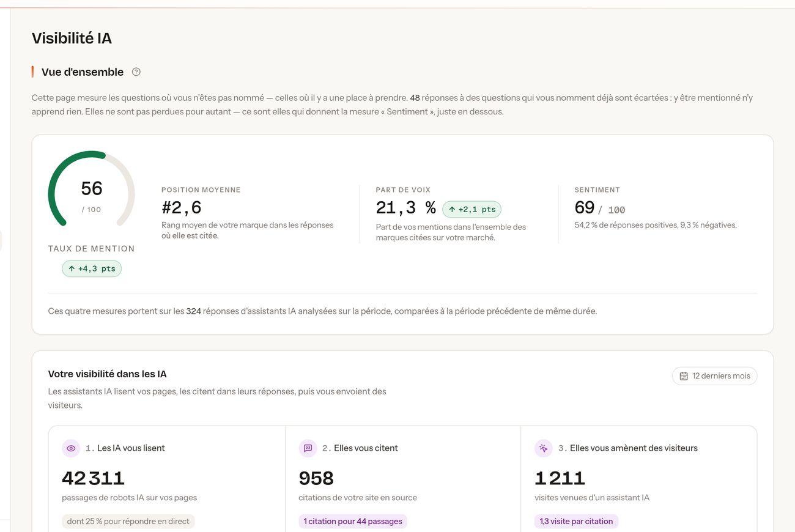Click the cursor icon for visitor arrivals
Screen dimensions: 795x532
(x=544, y=448)
